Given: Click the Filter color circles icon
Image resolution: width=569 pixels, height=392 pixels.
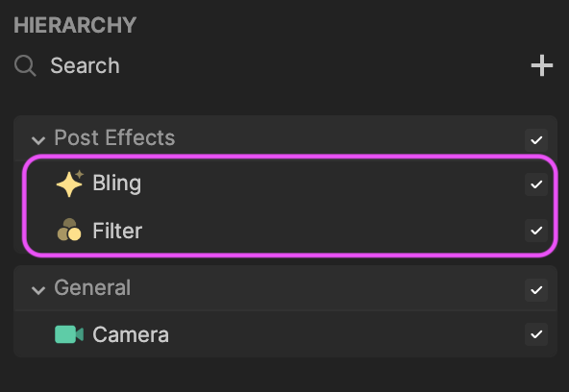Looking at the screenshot, I should (69, 230).
